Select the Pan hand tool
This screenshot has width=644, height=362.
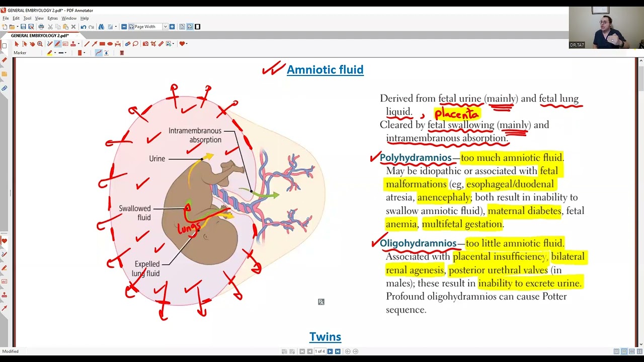[32, 44]
